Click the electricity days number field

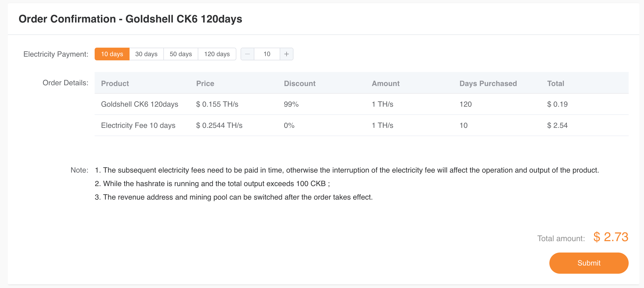coord(267,54)
